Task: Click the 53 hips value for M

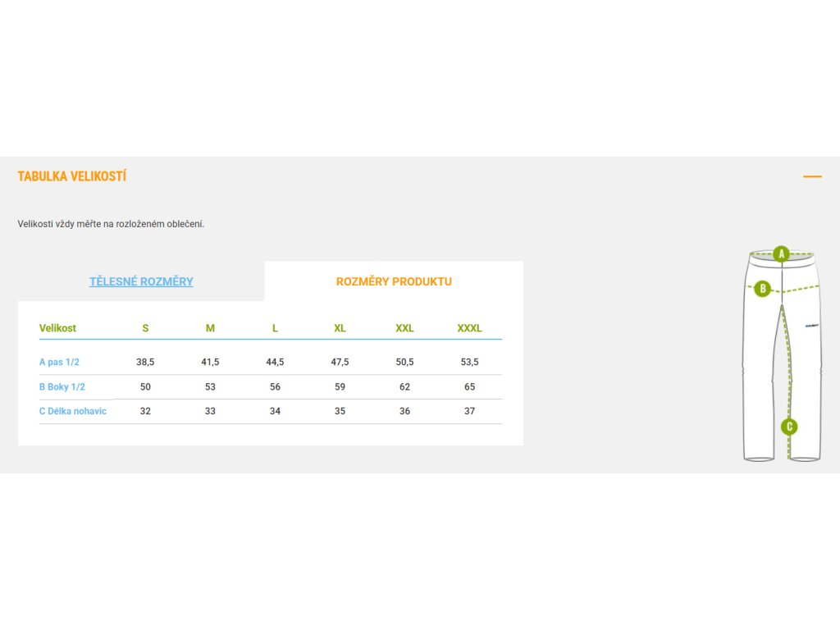Action: pyautogui.click(x=210, y=387)
